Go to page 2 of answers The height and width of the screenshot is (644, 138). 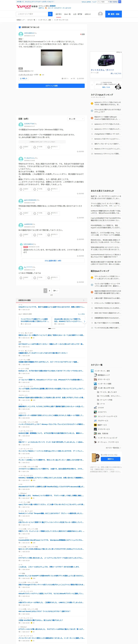[x=49, y=291]
